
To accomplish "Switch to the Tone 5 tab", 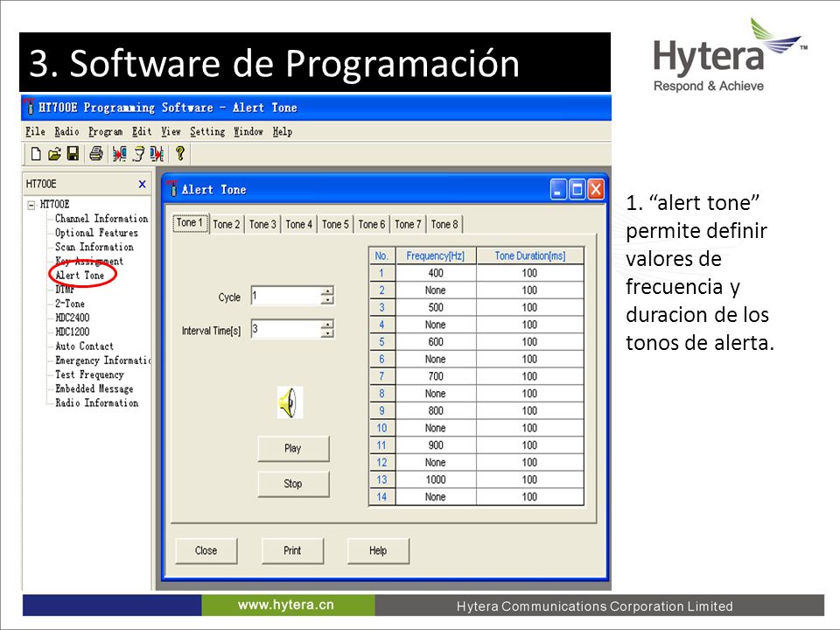I will 335,225.
